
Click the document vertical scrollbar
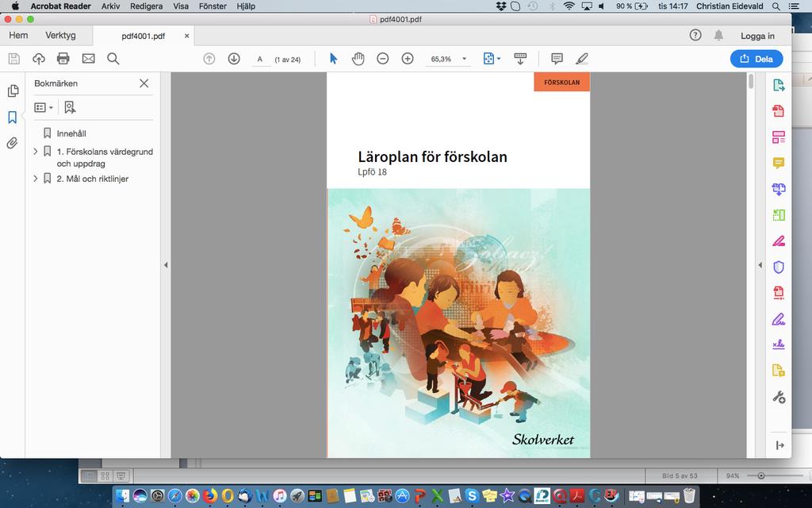point(751,83)
